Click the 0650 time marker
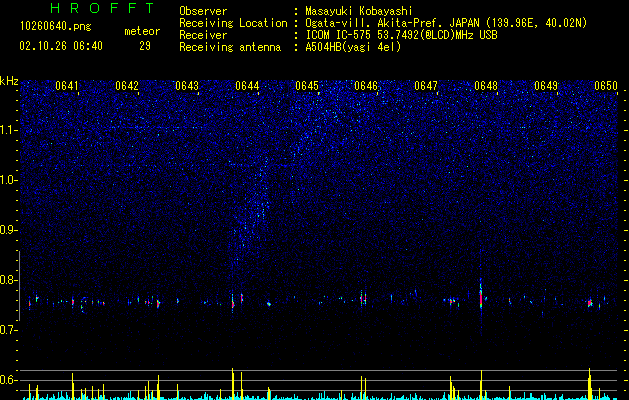 606,86
